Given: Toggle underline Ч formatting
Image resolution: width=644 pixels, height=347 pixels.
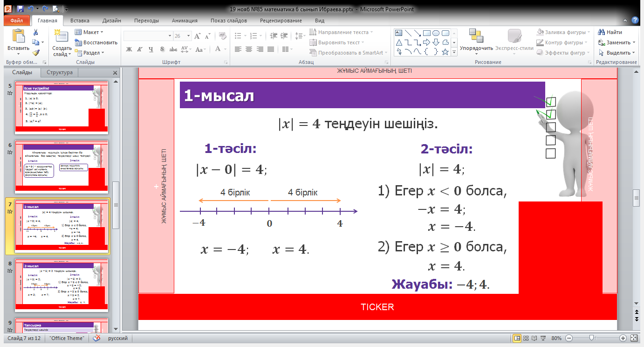Looking at the screenshot, I should (x=151, y=49).
